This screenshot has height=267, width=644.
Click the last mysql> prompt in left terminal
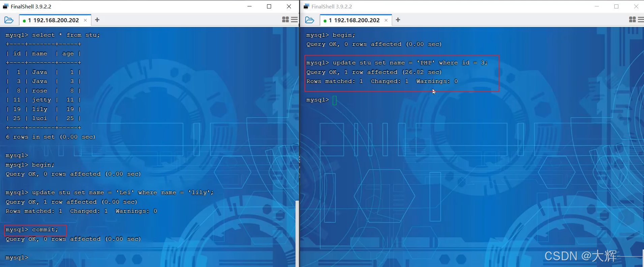tap(17, 258)
